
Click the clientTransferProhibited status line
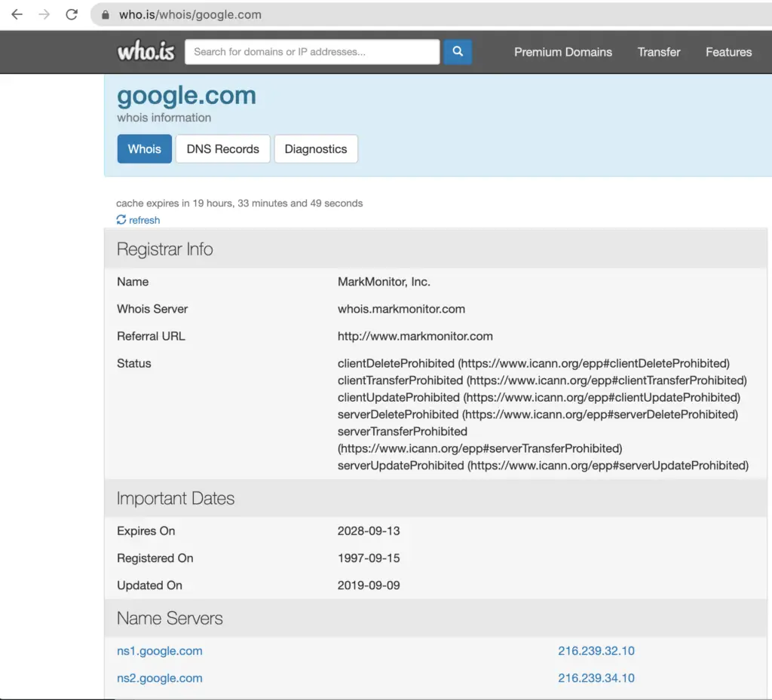(542, 381)
